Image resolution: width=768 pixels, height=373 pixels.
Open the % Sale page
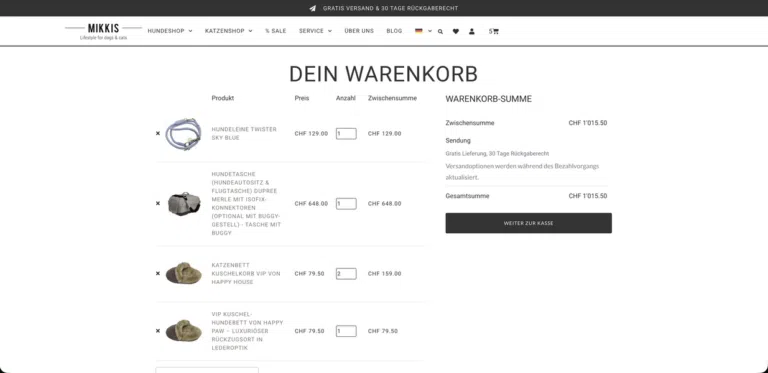[276, 31]
